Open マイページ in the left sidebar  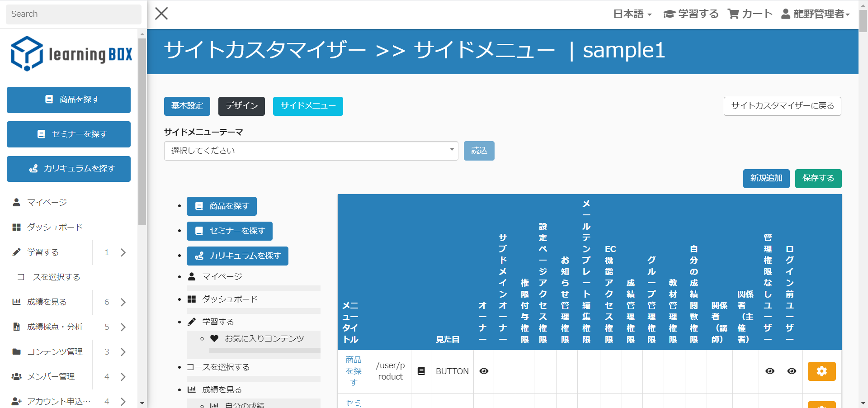click(47, 202)
